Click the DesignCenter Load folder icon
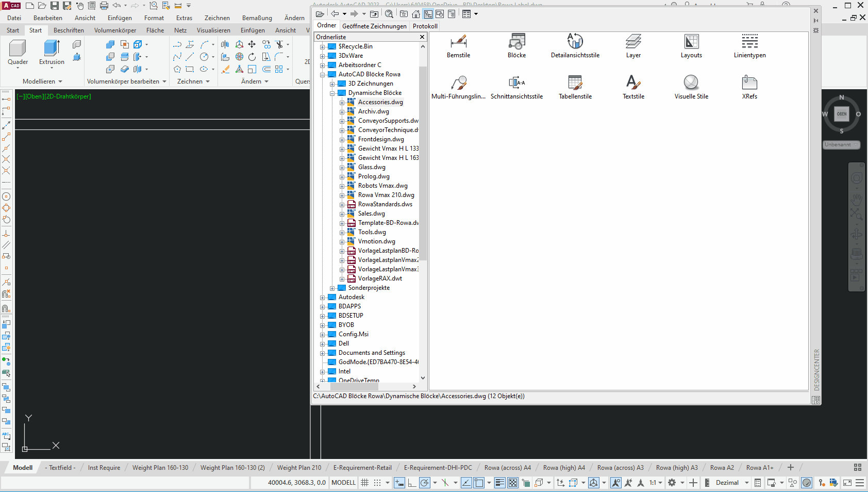 click(x=320, y=14)
